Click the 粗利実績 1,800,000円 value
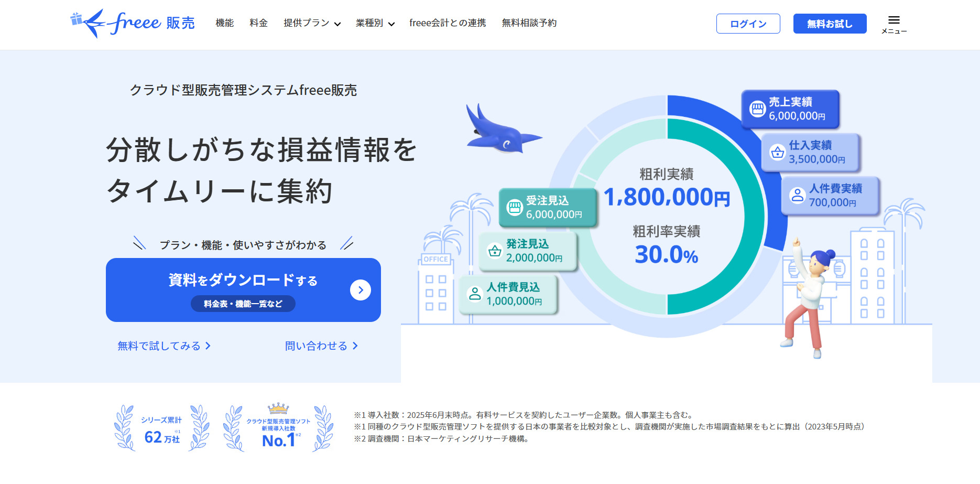Screen dimensions: 980x484 (x=667, y=198)
